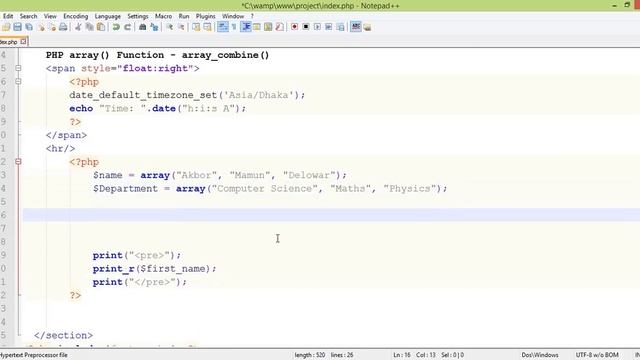Image resolution: width=640 pixels, height=360 pixels.
Task: Click the last toolbar icon after ABC
Action: click(367, 27)
